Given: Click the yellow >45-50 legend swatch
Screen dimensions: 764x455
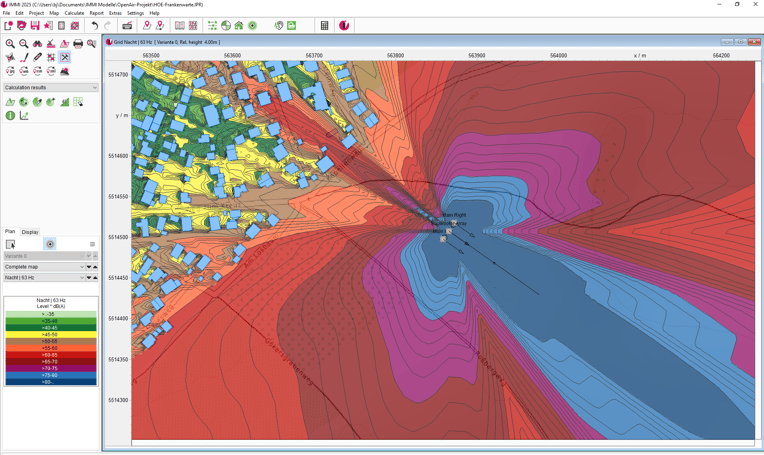Looking at the screenshot, I should [50, 335].
